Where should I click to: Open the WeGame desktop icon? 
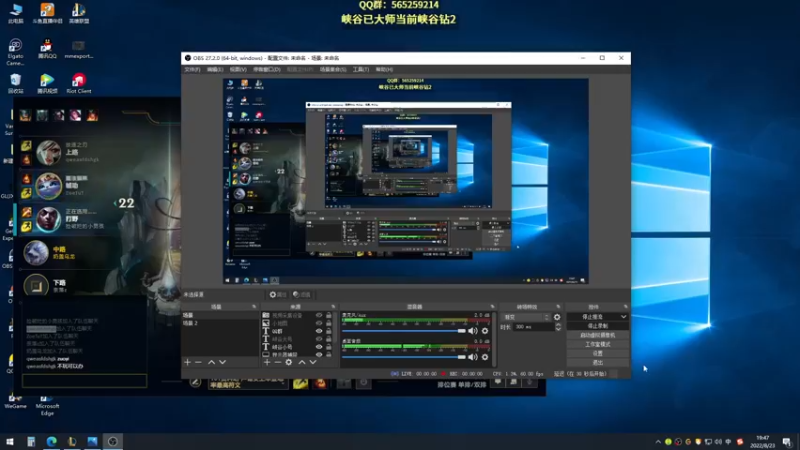point(15,403)
